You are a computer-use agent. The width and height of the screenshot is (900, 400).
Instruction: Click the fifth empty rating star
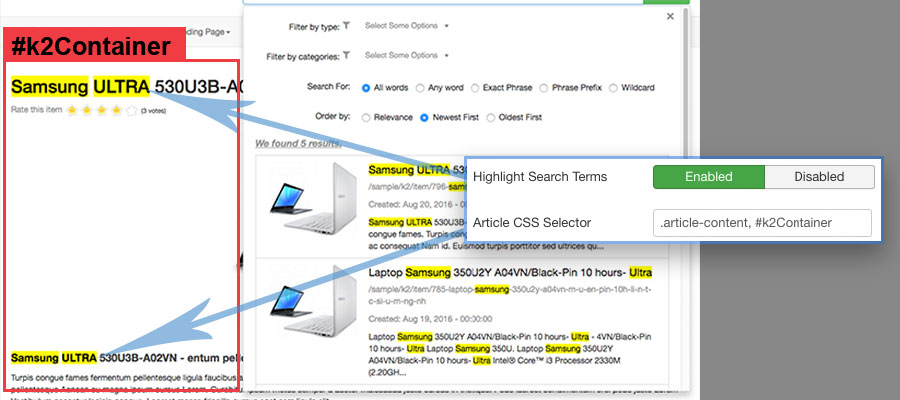(131, 110)
